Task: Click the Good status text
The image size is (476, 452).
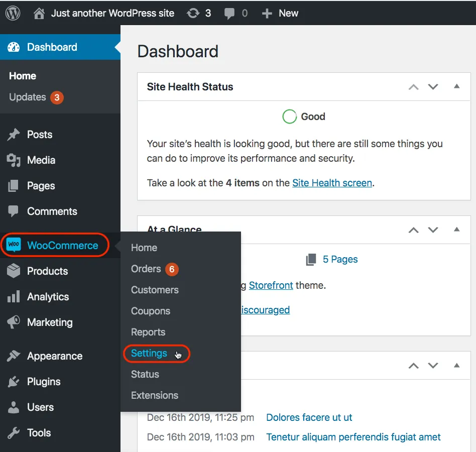Action: click(313, 117)
